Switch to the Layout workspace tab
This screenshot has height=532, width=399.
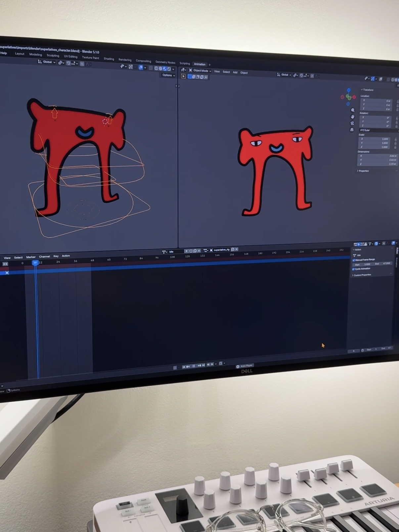[x=20, y=54]
